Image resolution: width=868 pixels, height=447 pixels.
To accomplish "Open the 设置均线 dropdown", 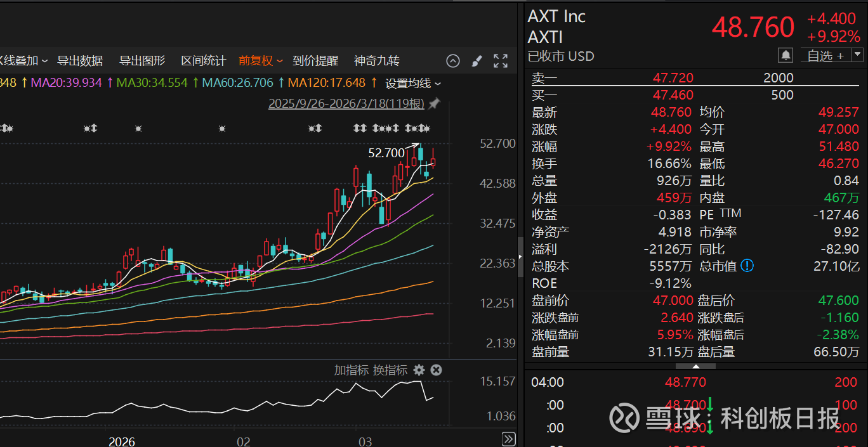I will [x=413, y=83].
